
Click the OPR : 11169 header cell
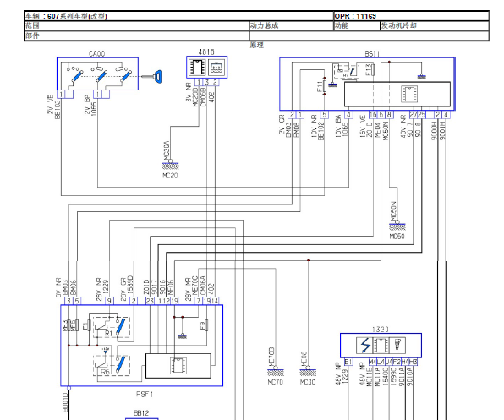point(412,16)
